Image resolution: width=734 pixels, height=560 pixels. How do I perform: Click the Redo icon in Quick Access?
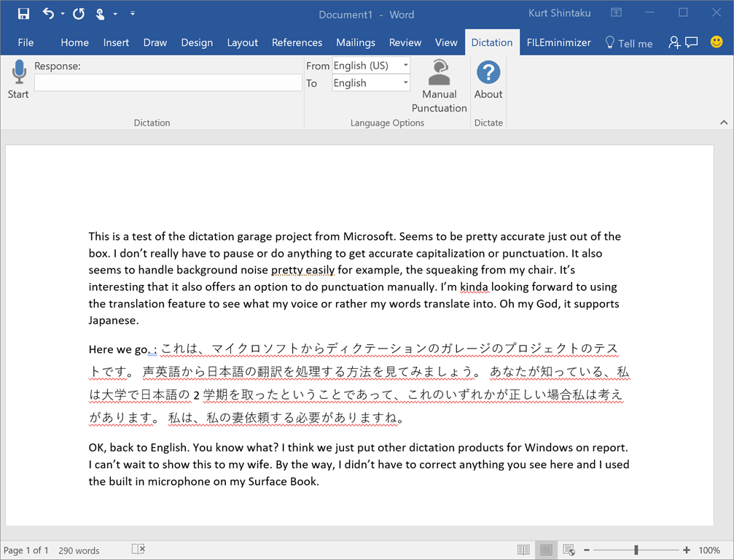pos(79,14)
